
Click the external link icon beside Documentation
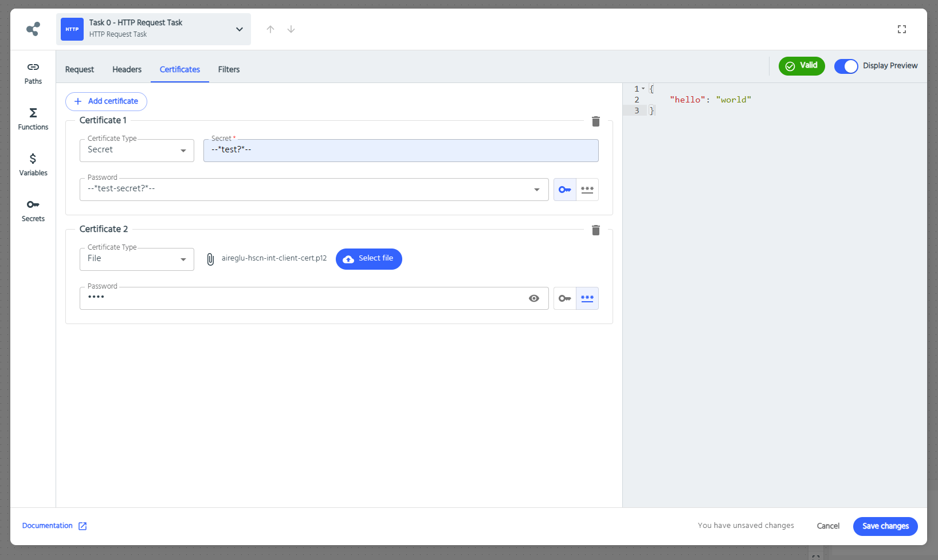pyautogui.click(x=83, y=526)
